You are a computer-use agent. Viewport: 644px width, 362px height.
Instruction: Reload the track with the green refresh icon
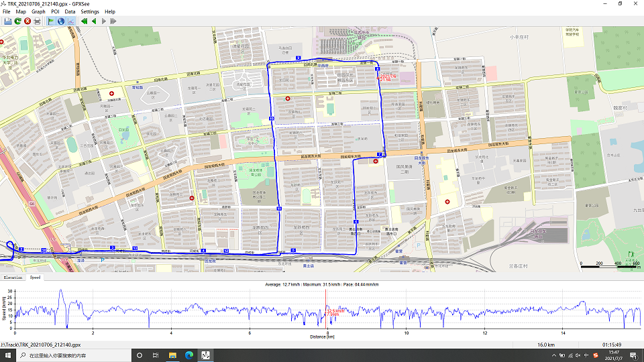pos(17,21)
